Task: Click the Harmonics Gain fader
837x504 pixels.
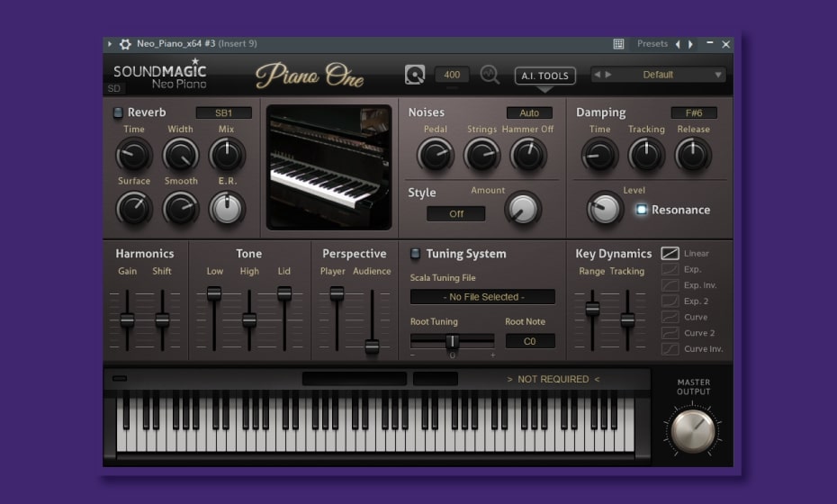Action: click(x=127, y=320)
